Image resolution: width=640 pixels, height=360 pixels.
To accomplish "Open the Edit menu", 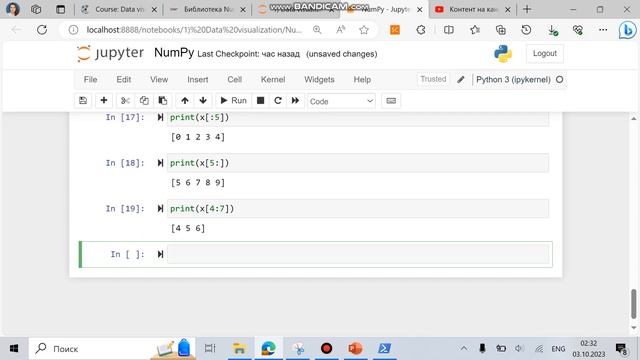I will coord(124,80).
